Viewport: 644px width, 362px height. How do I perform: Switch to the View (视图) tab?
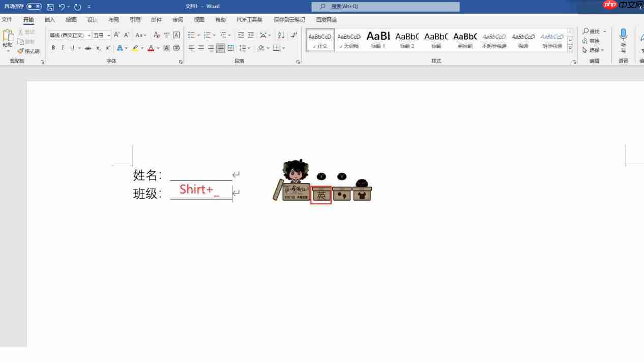199,20
